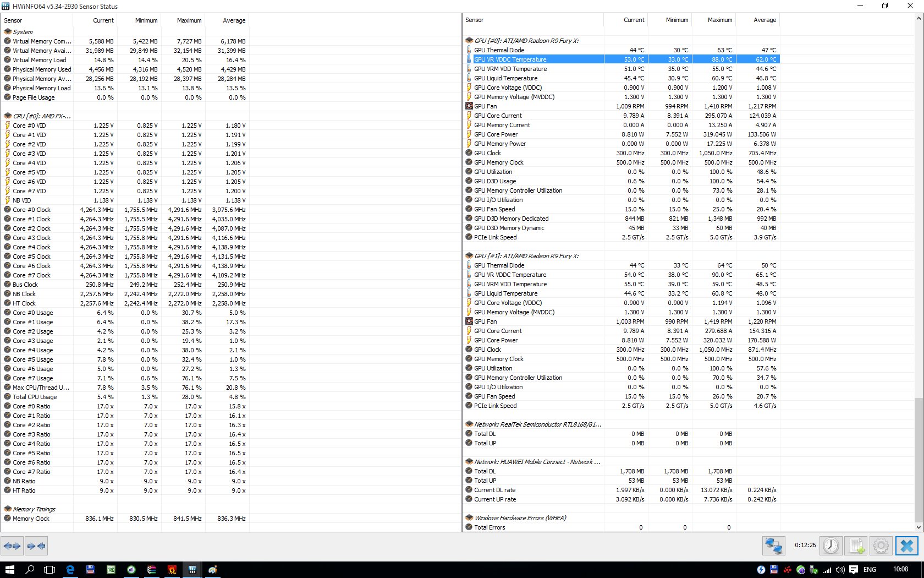Screen dimensions: 924x578
Task: Click the Average column header in right pane
Action: [x=757, y=20]
